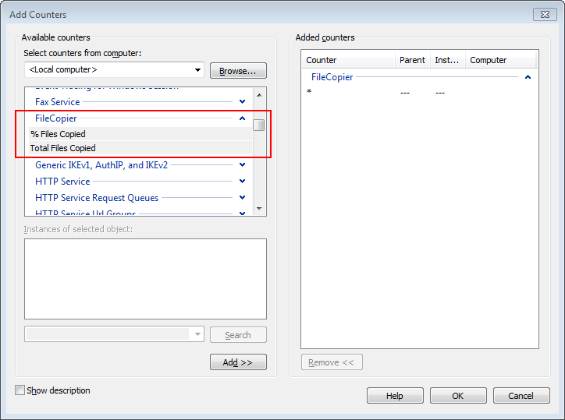The image size is (565, 420).
Task: Select the % Files Copied counter
Action: click(140, 134)
